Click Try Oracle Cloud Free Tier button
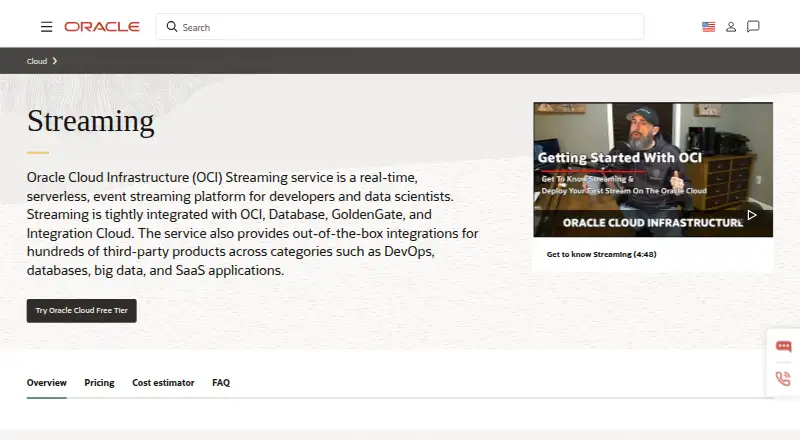 click(x=82, y=310)
